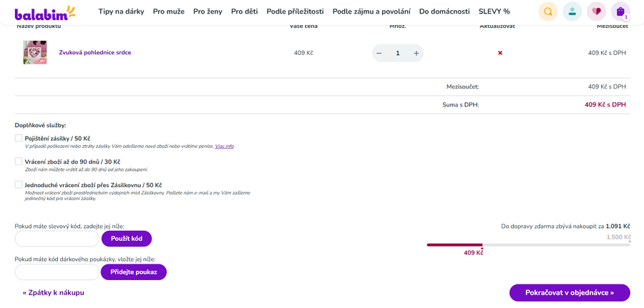Viewport: 644px width, 308px height.
Task: Decrease quantity with the minus button
Action: pos(379,53)
